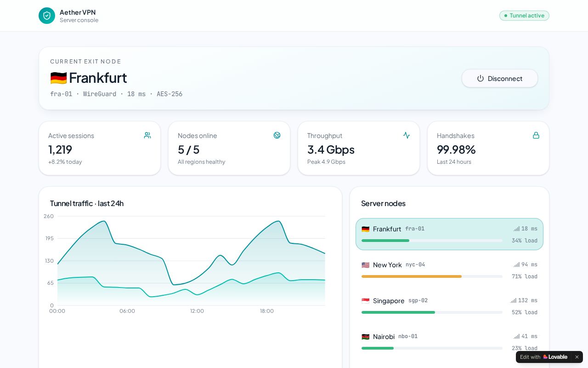The image size is (588, 368).
Task: Click the Nairobi load progress bar
Action: coord(432,348)
